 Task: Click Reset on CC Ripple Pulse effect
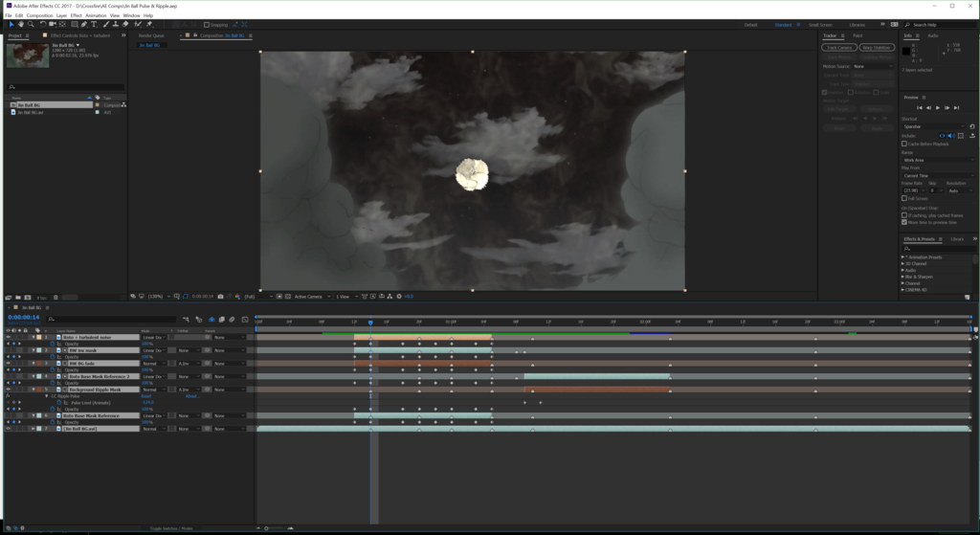(147, 396)
